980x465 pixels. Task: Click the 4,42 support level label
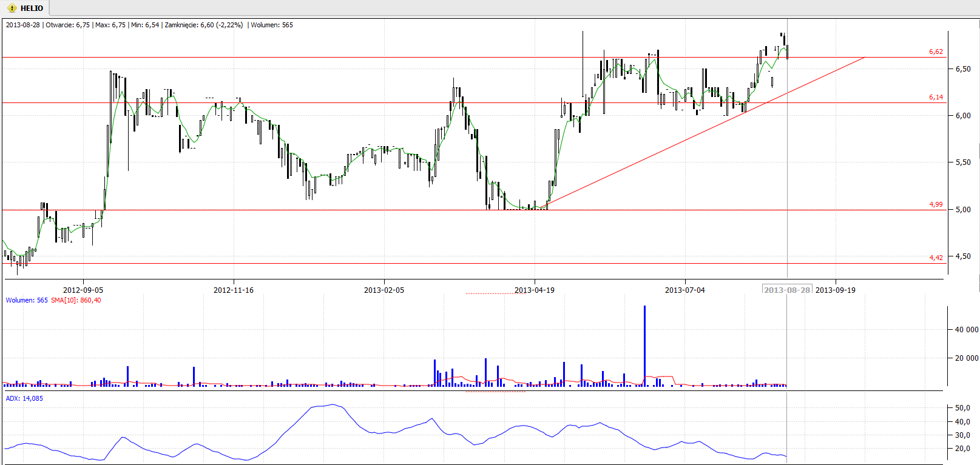point(936,258)
